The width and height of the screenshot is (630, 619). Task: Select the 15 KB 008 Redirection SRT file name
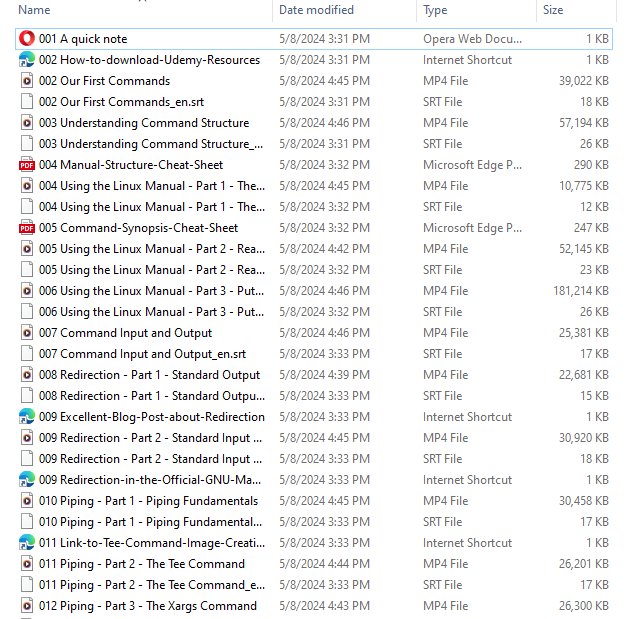(x=152, y=396)
